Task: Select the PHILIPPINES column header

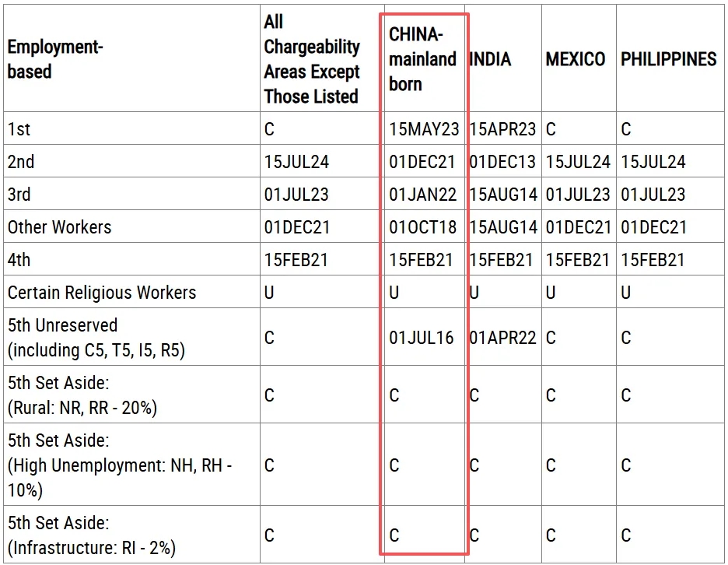Action: tap(668, 59)
